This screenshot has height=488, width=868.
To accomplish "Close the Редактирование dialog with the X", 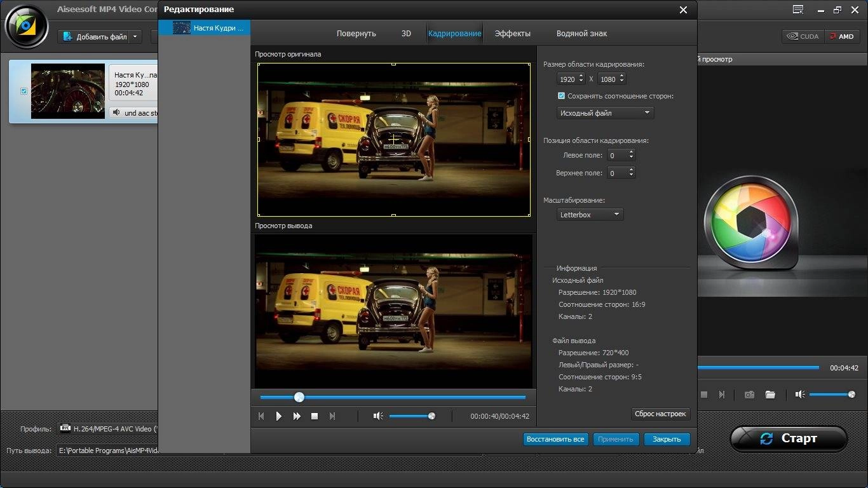I will point(683,10).
